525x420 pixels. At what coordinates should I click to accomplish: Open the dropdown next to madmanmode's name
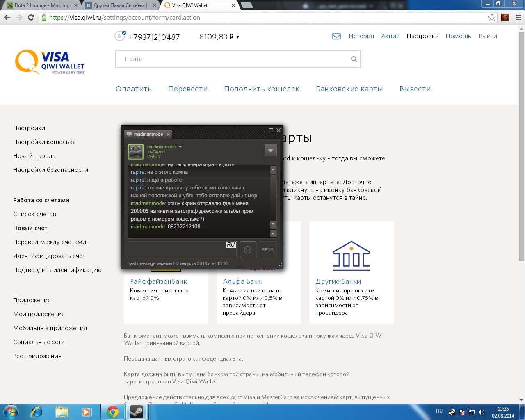click(180, 147)
